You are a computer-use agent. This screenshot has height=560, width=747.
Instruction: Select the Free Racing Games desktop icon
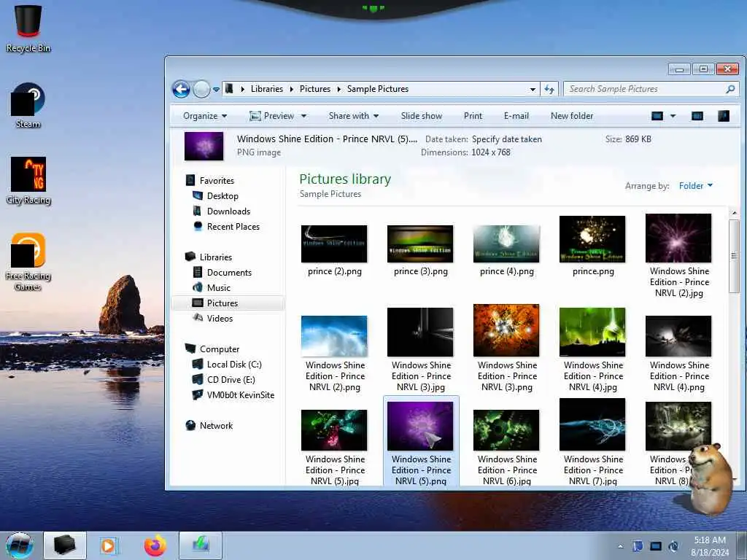(x=28, y=262)
